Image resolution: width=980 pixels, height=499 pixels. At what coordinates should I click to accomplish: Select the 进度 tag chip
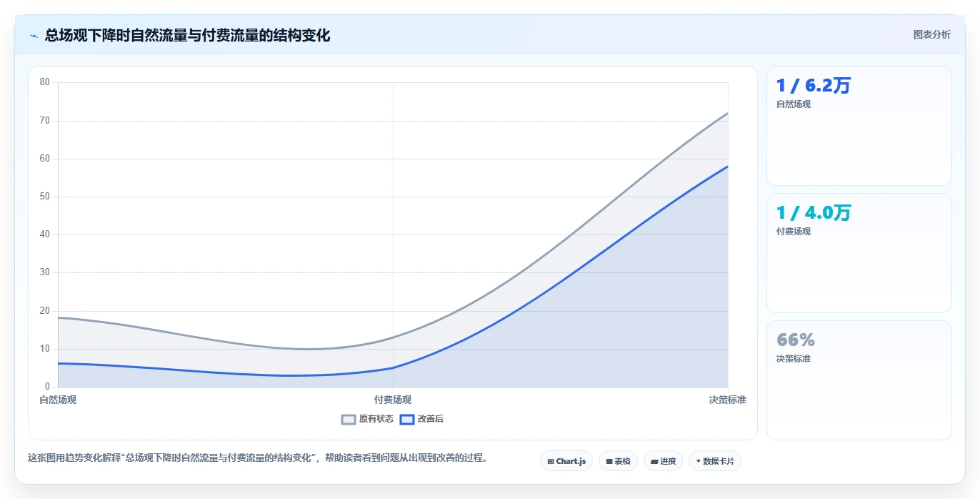click(663, 461)
